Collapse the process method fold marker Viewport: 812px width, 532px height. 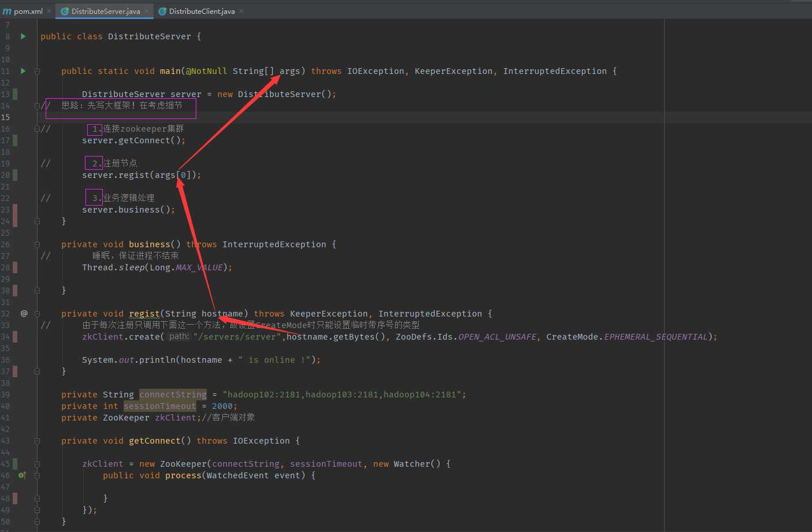[x=37, y=475]
